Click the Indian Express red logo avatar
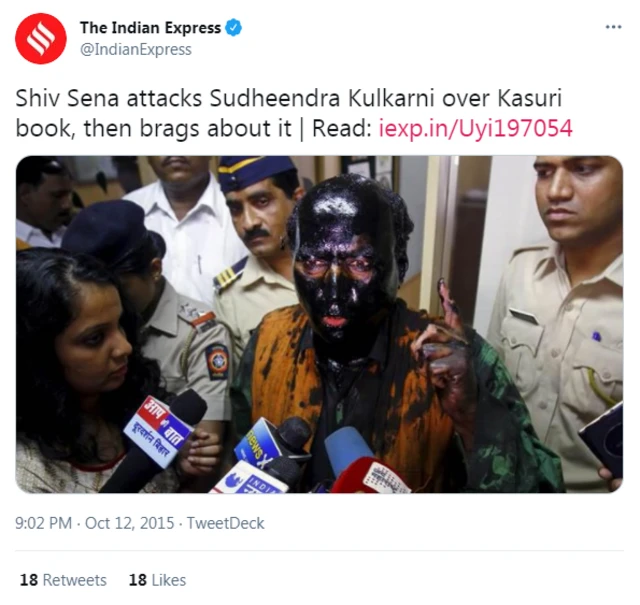This screenshot has width=640, height=605. tap(41, 39)
